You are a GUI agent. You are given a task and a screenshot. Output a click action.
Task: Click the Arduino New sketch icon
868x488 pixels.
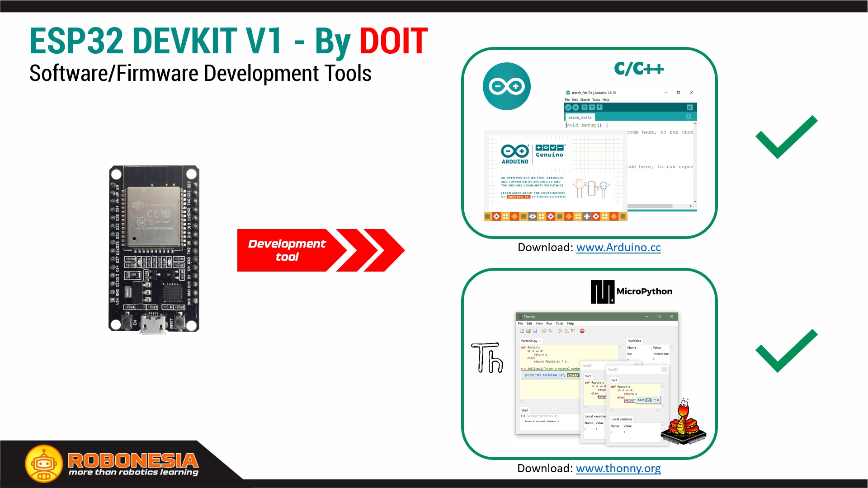[585, 108]
